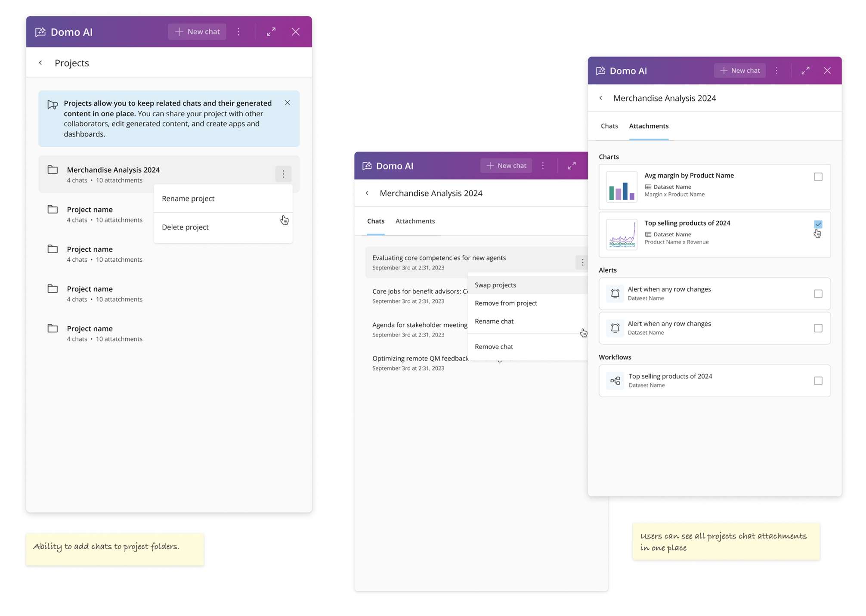Switch to Attachments tab in the middle panel
This screenshot has width=866, height=616.
tap(415, 221)
